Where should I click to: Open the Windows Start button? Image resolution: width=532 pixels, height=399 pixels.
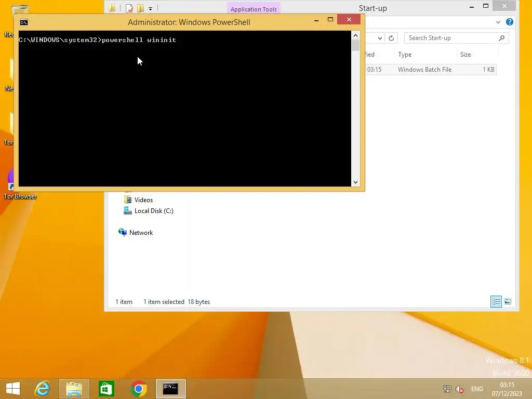tap(13, 389)
